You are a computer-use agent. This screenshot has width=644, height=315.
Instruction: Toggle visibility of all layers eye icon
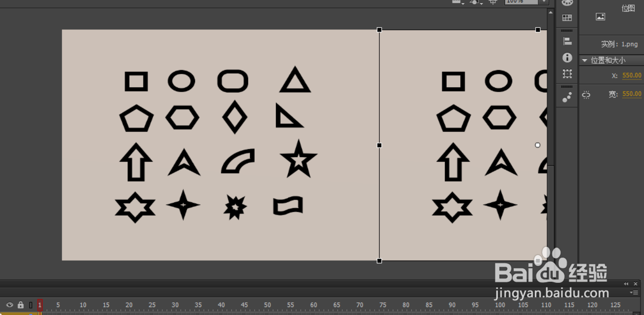click(9, 305)
